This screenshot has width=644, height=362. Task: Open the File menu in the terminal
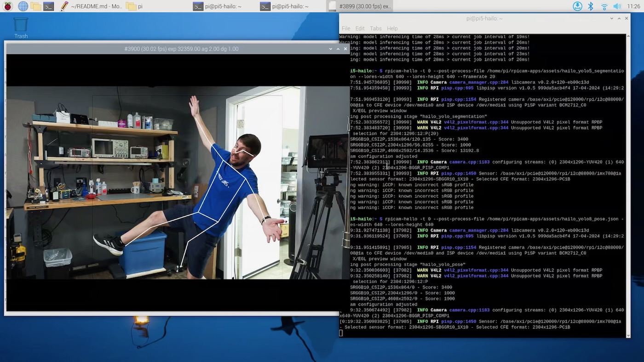click(x=346, y=28)
